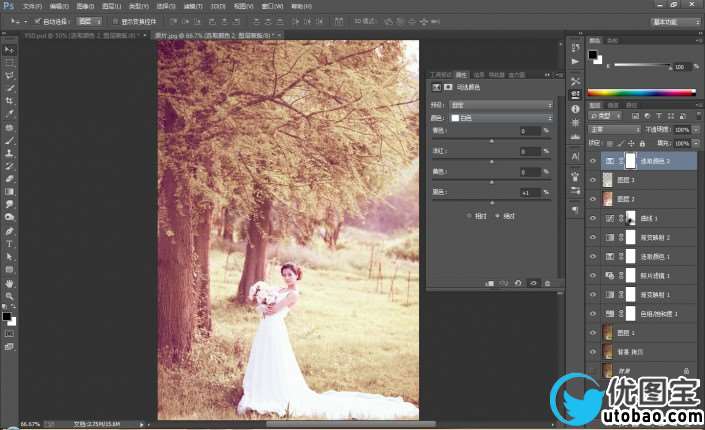The image size is (705, 430).
Task: Open the 图像 menu
Action: point(84,5)
